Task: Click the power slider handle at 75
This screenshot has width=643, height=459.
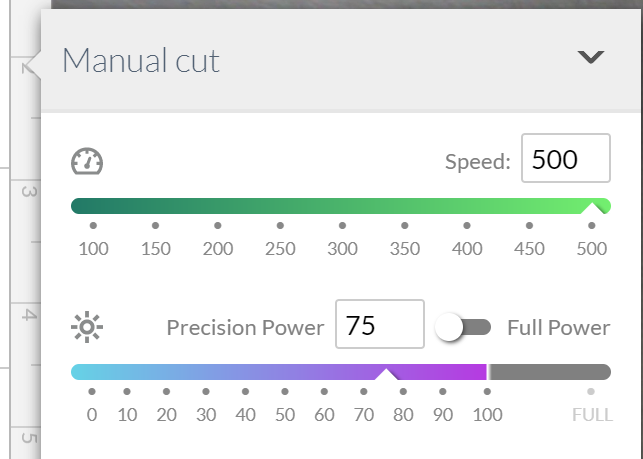Action: [386, 373]
